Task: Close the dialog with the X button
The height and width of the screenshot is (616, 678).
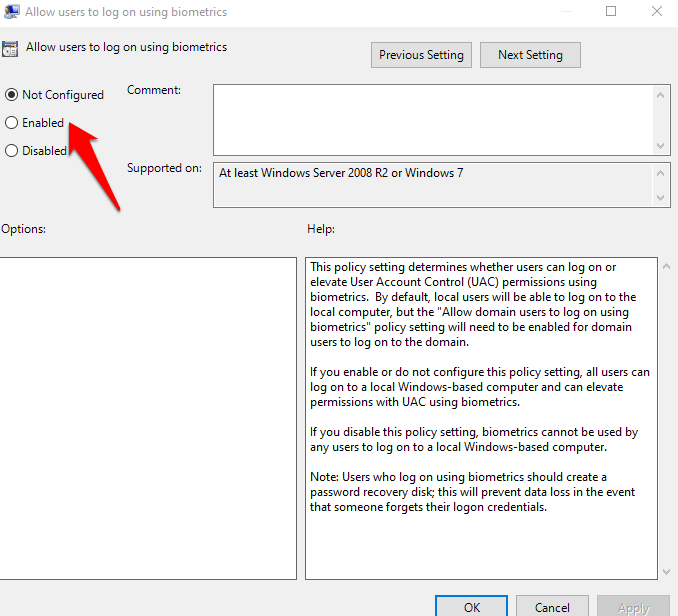Action: point(657,11)
